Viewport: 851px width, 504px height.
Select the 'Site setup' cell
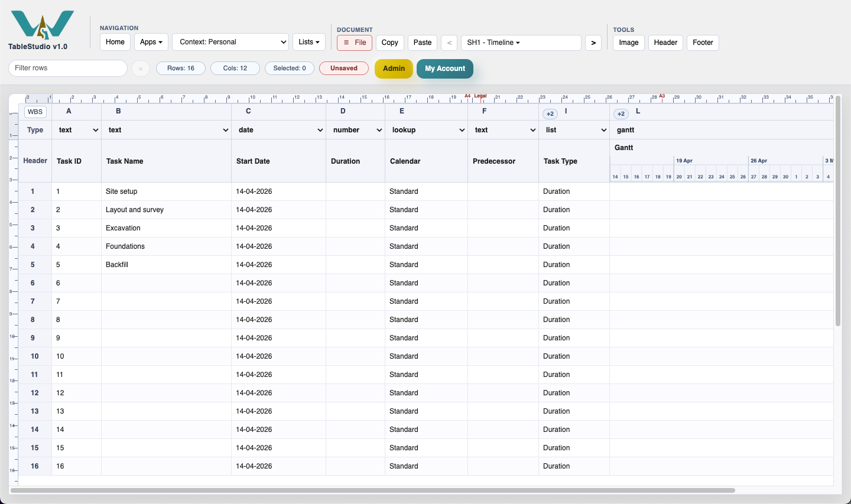click(167, 191)
